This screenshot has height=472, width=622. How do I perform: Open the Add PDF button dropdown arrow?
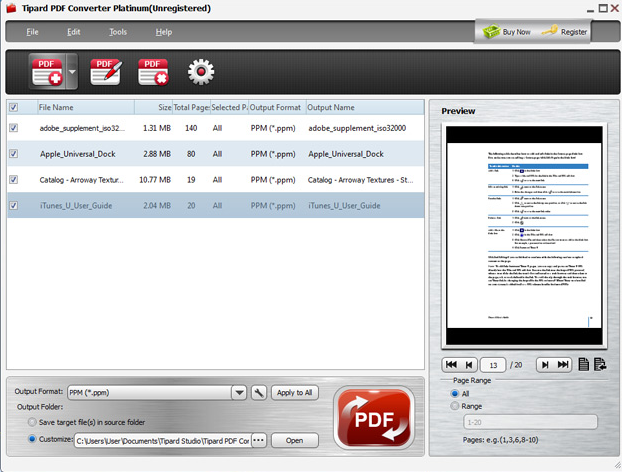(x=72, y=72)
